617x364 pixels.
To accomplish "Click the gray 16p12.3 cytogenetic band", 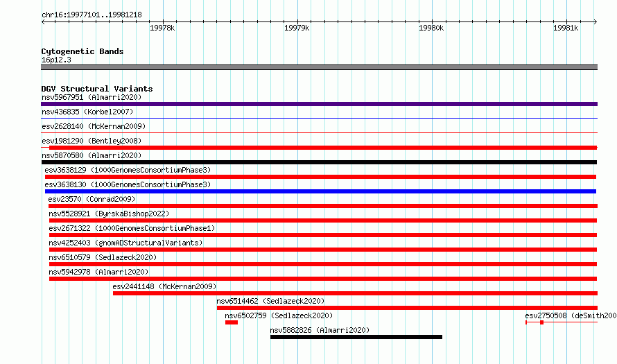I will pos(319,67).
